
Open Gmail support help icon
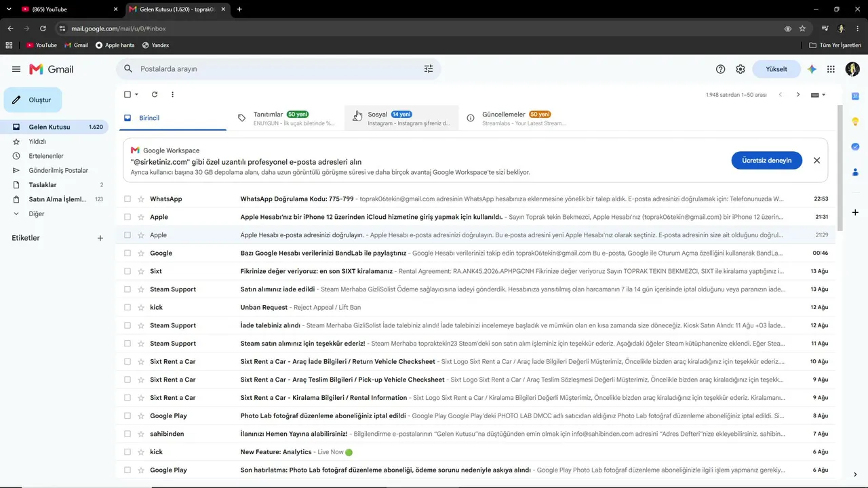721,69
